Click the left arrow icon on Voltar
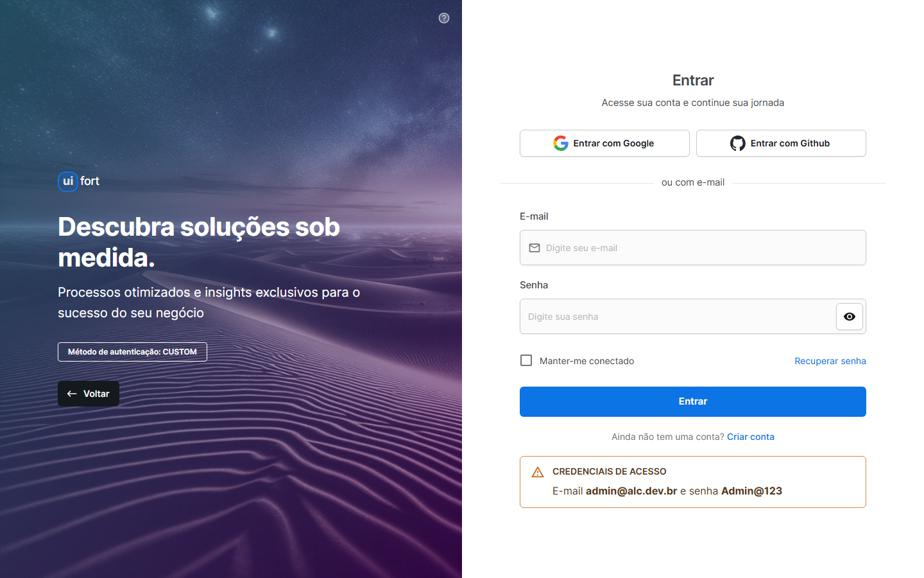924x578 pixels. coord(72,394)
